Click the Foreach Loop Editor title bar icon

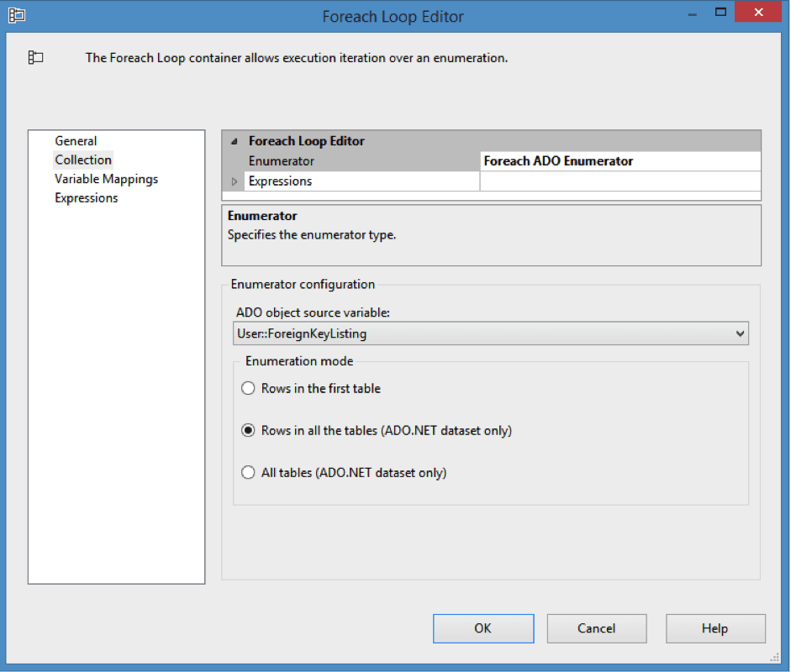(x=17, y=16)
